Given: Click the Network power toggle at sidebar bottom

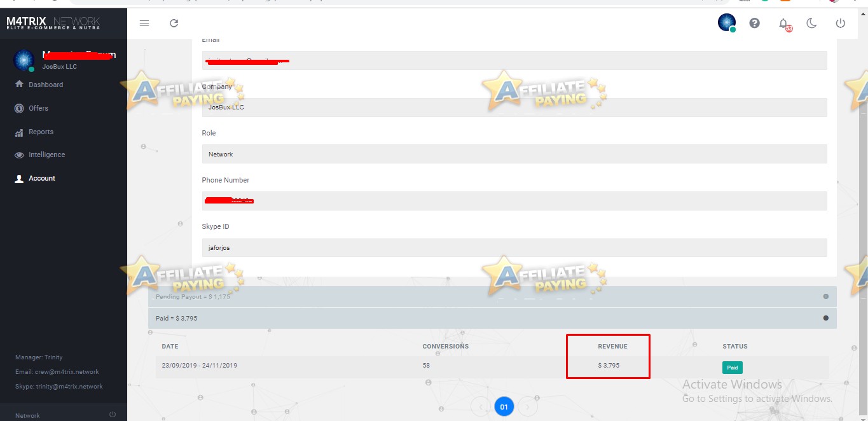Looking at the screenshot, I should click(x=113, y=414).
